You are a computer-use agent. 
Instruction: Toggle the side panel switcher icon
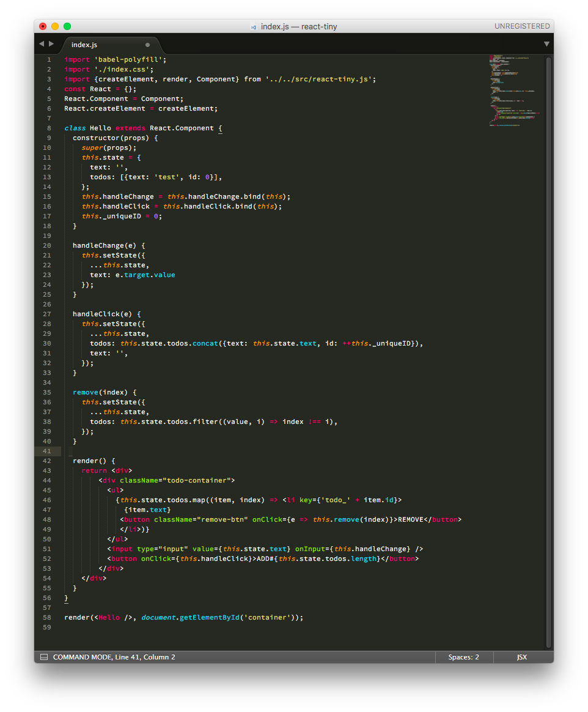44,657
